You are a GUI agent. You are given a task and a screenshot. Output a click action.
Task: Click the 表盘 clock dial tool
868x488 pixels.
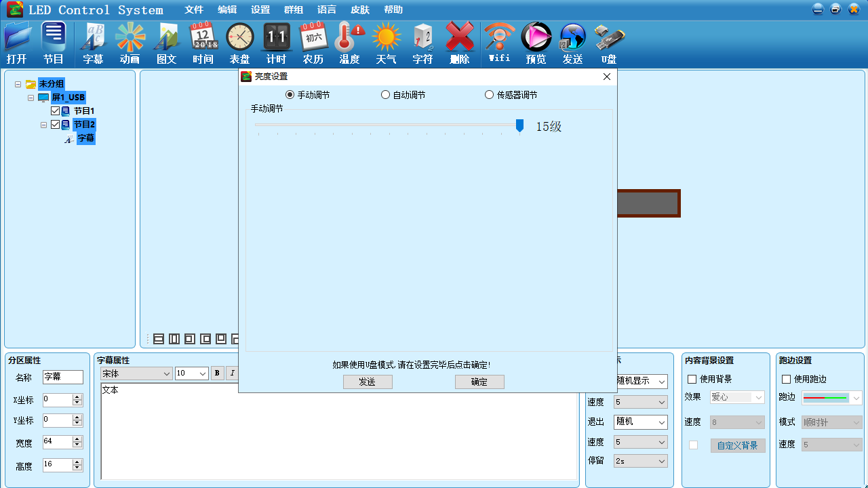point(239,43)
